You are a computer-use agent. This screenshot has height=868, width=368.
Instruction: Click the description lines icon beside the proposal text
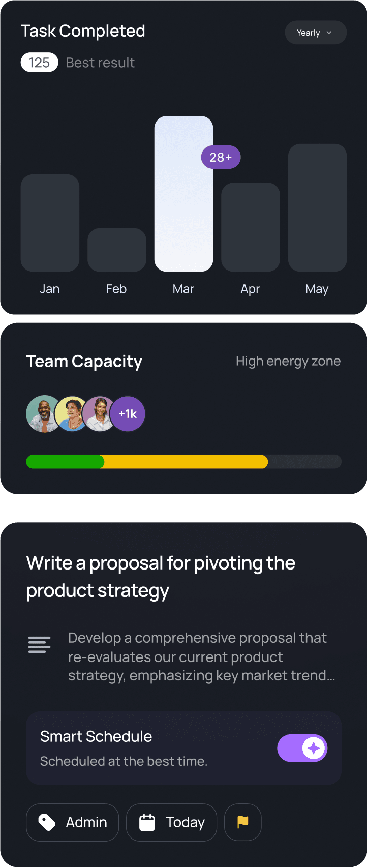tap(40, 644)
